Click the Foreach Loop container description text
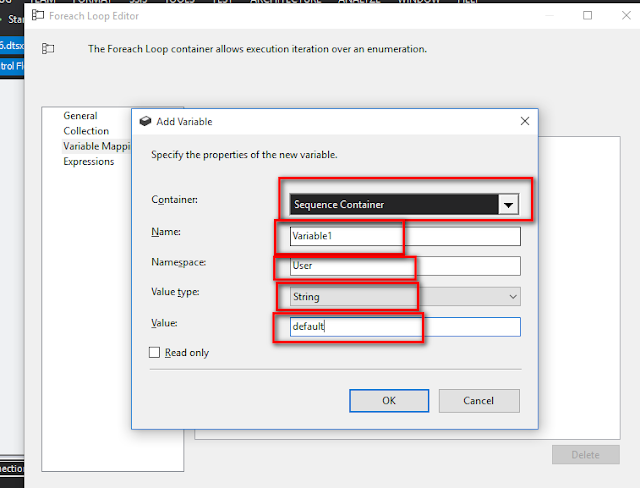The height and width of the screenshot is (488, 640). [257, 49]
